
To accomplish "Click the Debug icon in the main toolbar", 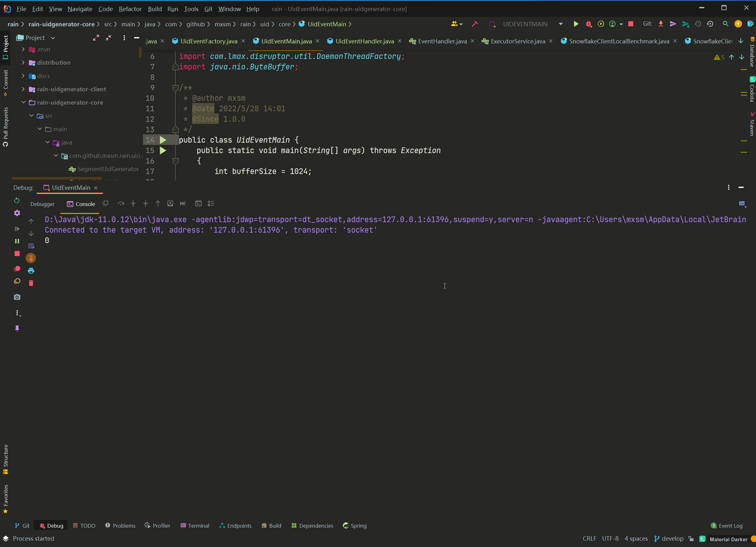I will 589,24.
